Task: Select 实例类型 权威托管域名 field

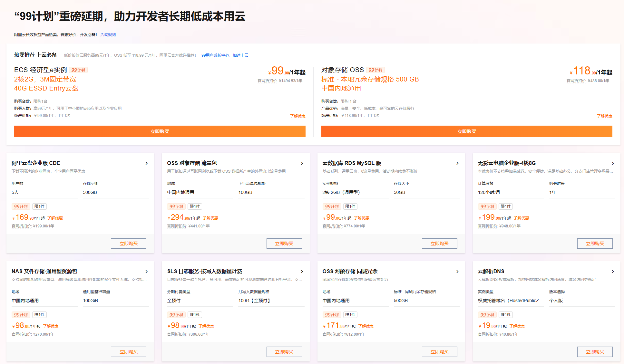Action: pyautogui.click(x=511, y=301)
